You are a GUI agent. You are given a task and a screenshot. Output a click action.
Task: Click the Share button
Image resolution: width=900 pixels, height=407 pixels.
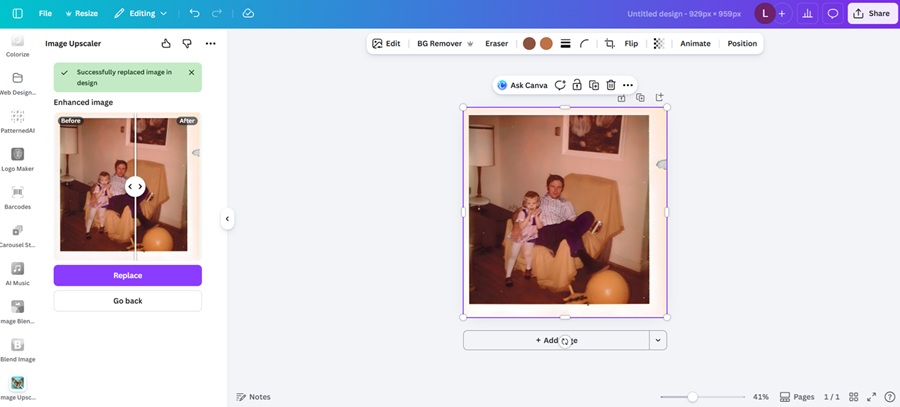coord(872,13)
